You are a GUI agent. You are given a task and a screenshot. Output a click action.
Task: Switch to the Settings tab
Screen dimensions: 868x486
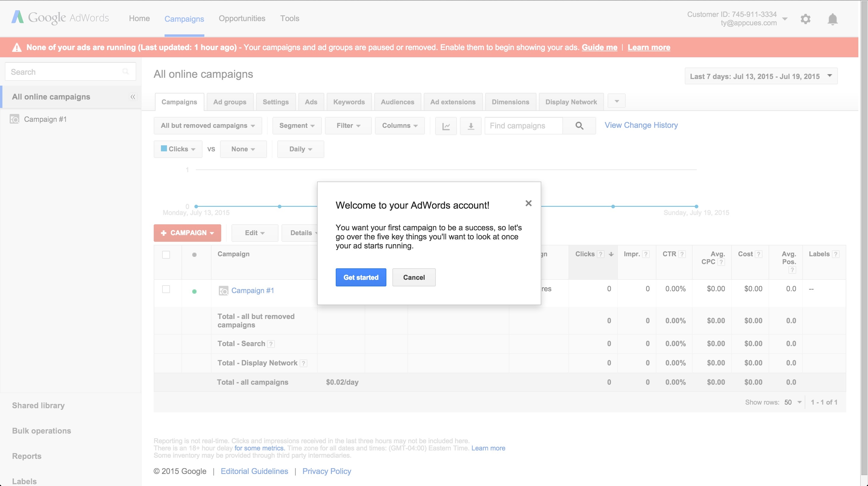[276, 102]
